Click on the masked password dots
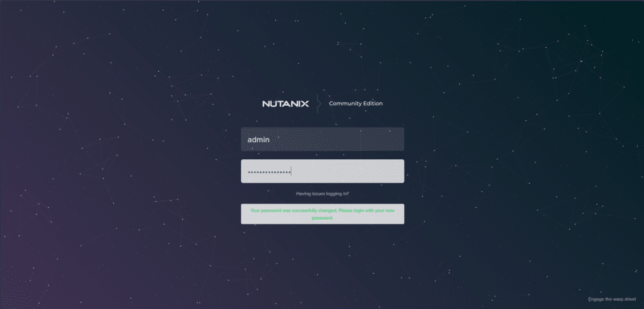644x309 pixels. point(269,172)
